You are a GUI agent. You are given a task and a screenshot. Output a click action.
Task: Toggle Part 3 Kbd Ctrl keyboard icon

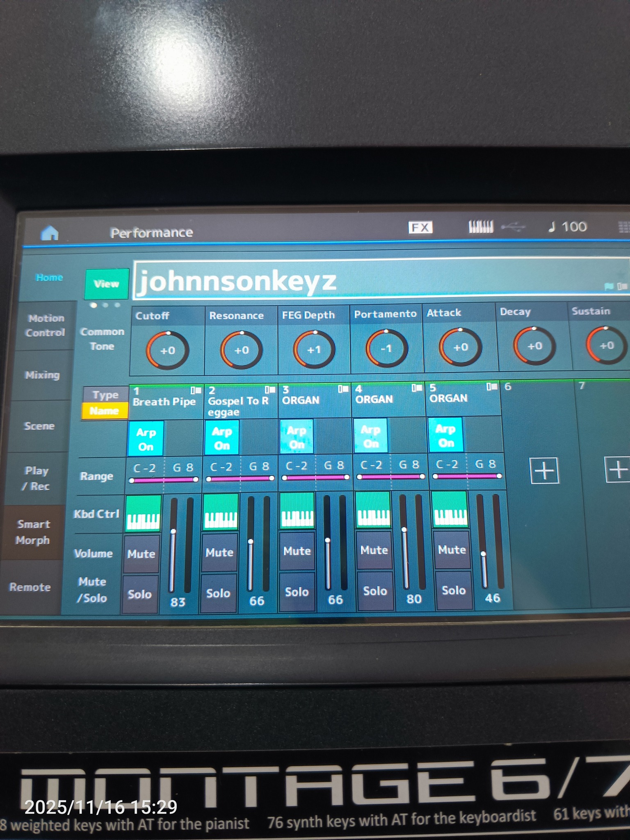[297, 511]
